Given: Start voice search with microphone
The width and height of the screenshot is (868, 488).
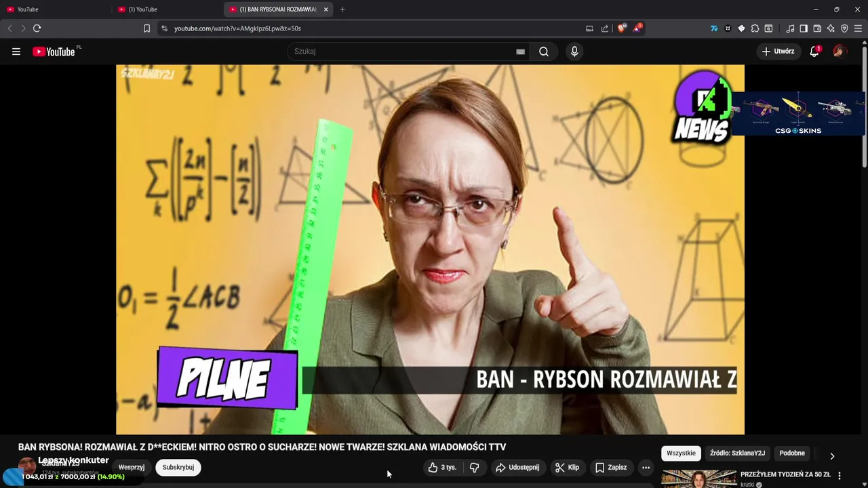Looking at the screenshot, I should pyautogui.click(x=574, y=52).
